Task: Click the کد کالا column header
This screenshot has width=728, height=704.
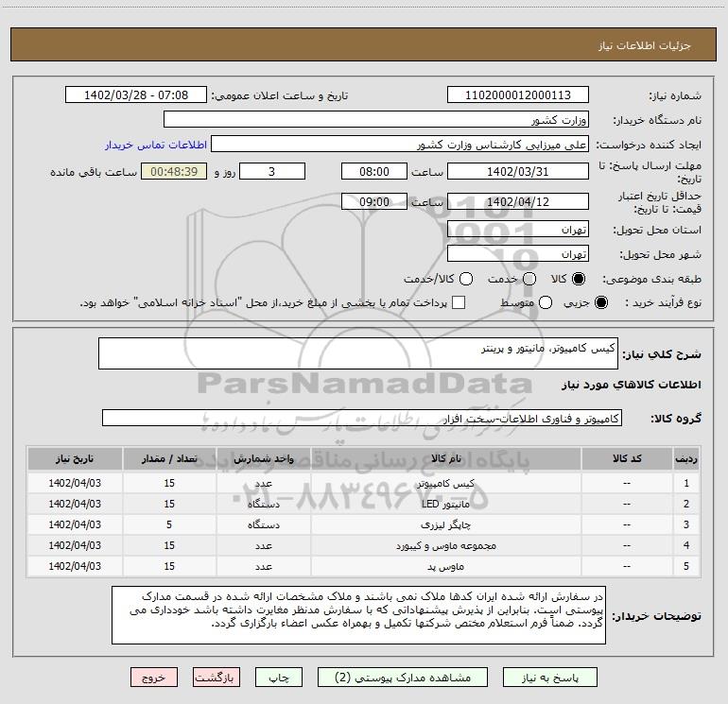Action: tap(627, 458)
